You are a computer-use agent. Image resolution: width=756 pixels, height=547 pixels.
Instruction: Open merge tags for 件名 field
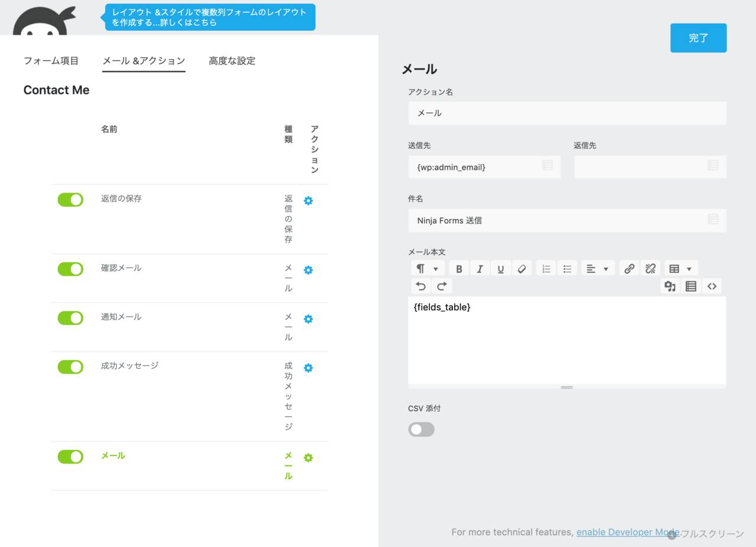[713, 219]
